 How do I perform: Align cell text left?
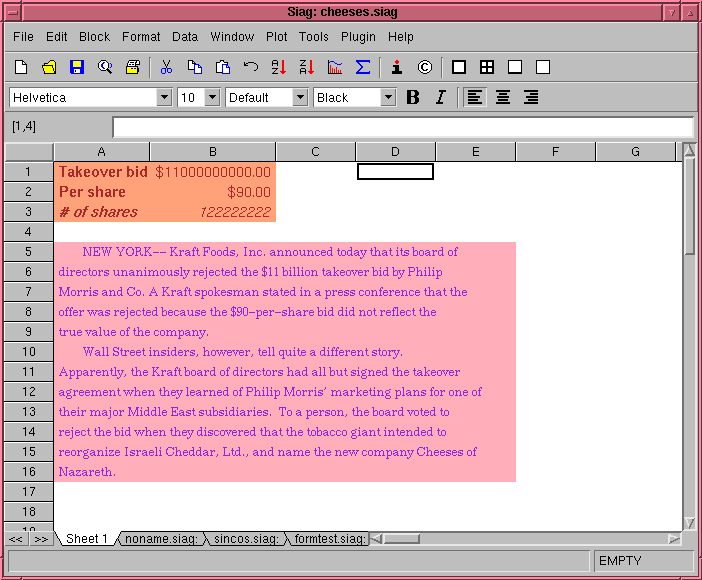tap(475, 97)
